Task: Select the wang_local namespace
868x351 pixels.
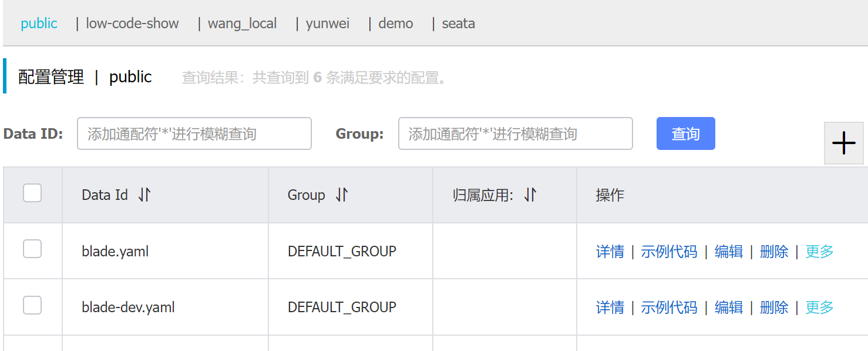Action: pos(242,24)
